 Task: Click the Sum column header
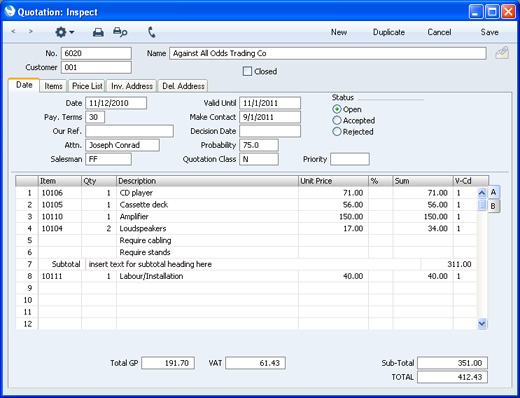coord(423,181)
